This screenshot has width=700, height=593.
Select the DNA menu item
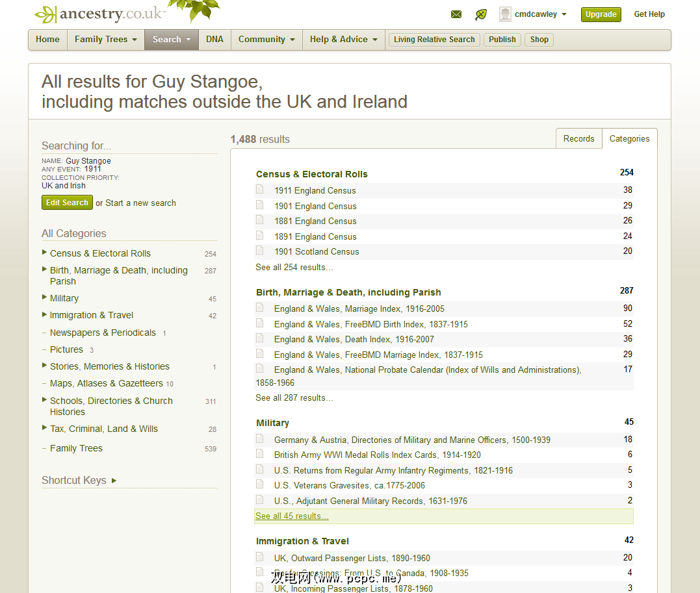[214, 40]
